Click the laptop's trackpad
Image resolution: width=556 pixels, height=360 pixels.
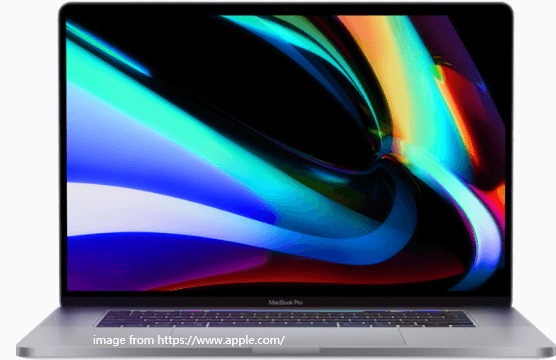click(288, 336)
